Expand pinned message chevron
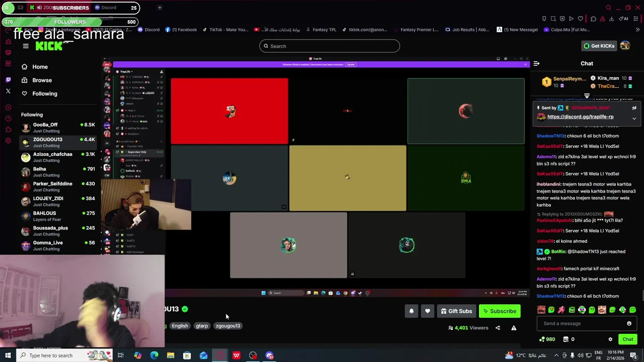644x362 pixels. point(634,119)
